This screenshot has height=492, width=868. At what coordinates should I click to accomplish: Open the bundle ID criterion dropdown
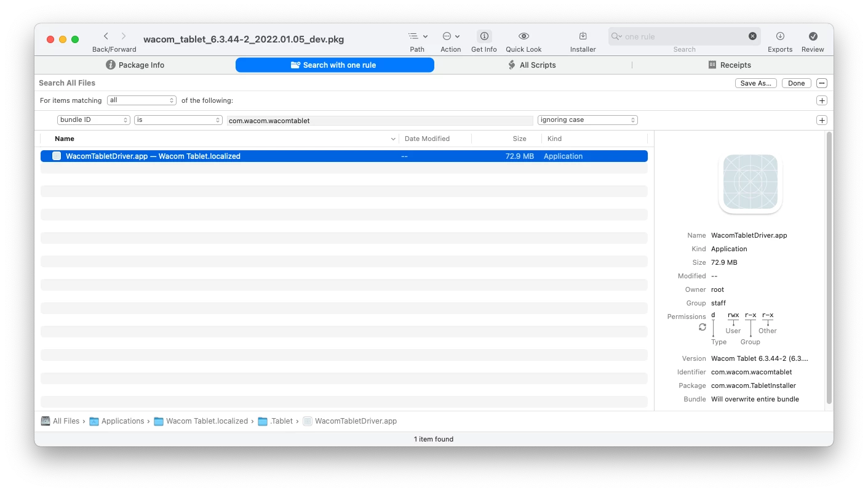tap(94, 120)
